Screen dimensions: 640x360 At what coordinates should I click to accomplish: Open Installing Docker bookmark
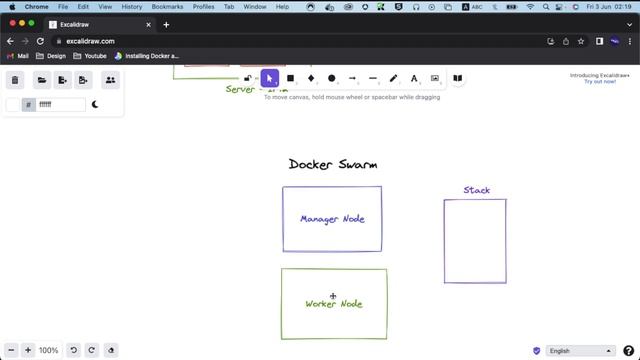(x=147, y=56)
